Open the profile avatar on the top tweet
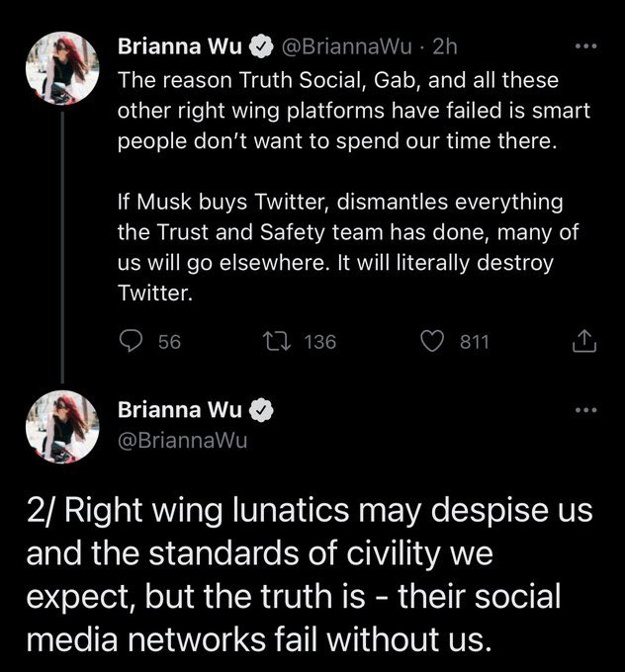Screen dimensions: 625x672 [62, 67]
